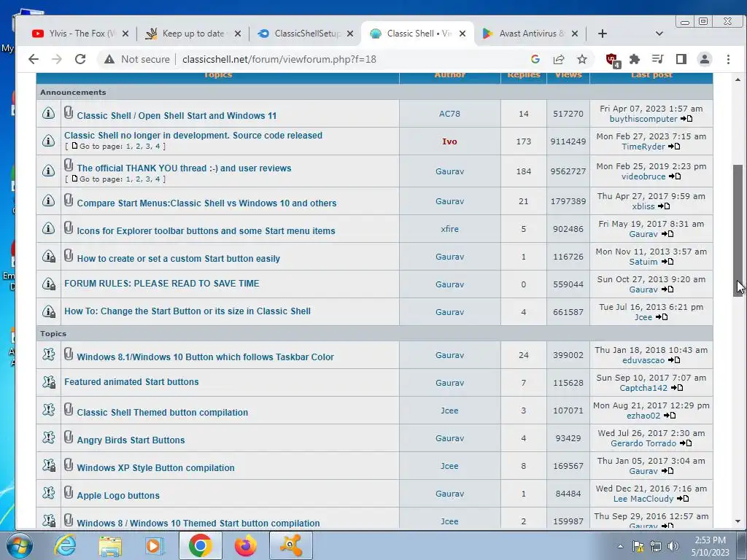The width and height of the screenshot is (747, 560).
Task: Click the vertical scrollbar thumb
Action: 738,230
